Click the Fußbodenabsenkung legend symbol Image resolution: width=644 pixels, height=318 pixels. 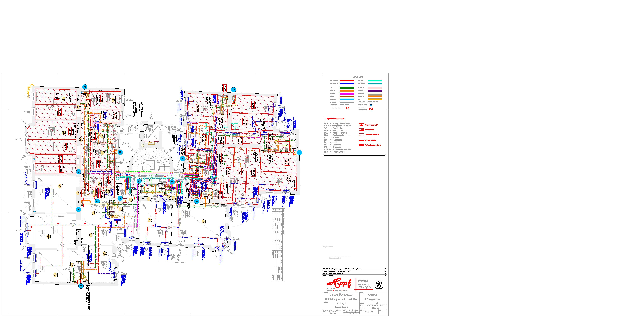[x=361, y=145]
